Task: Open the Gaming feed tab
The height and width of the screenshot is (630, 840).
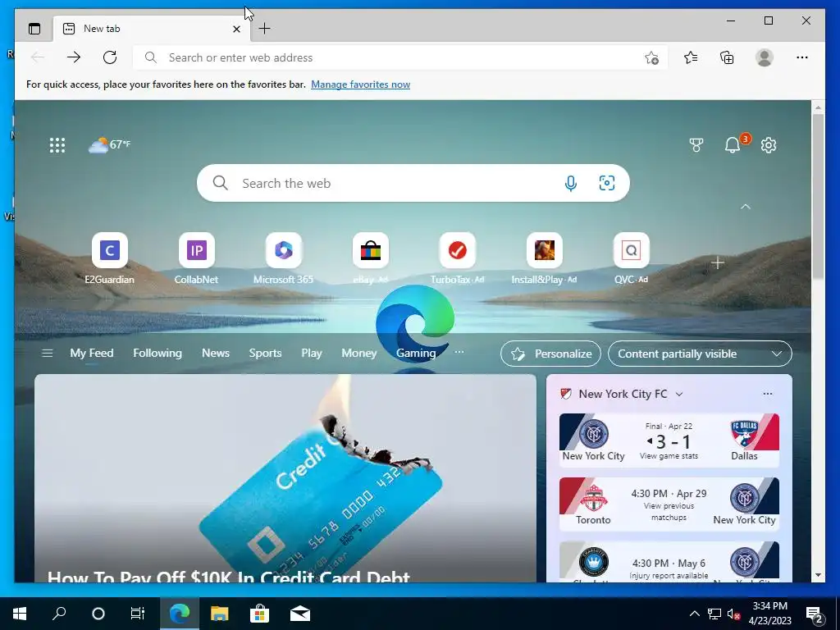Action: click(416, 353)
